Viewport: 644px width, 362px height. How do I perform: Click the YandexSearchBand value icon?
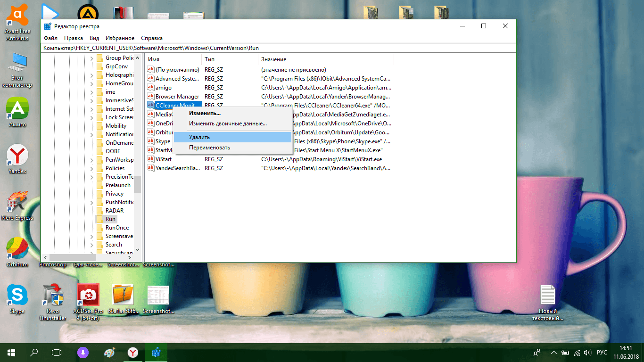coord(151,168)
